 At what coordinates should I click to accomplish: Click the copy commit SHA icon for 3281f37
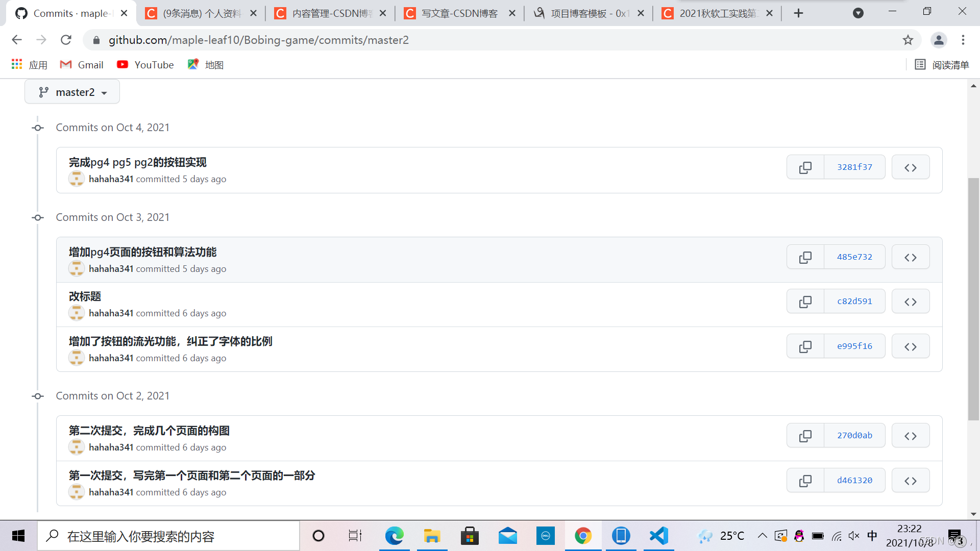pyautogui.click(x=805, y=167)
